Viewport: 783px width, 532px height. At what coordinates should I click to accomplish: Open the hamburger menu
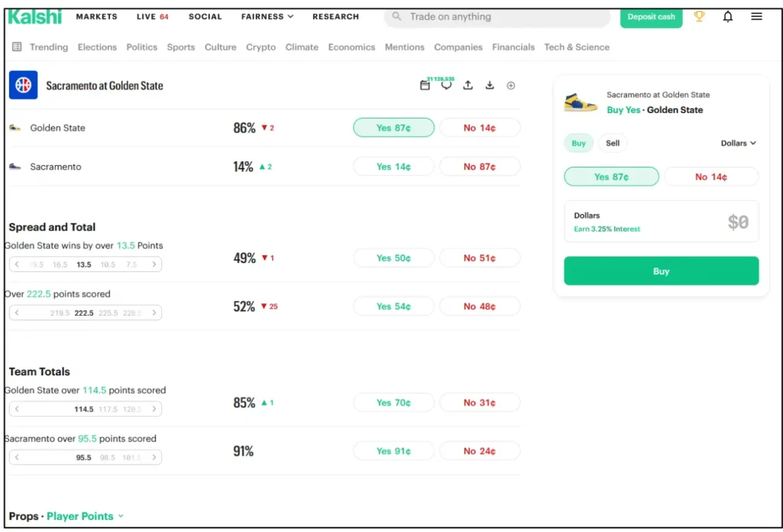click(756, 17)
